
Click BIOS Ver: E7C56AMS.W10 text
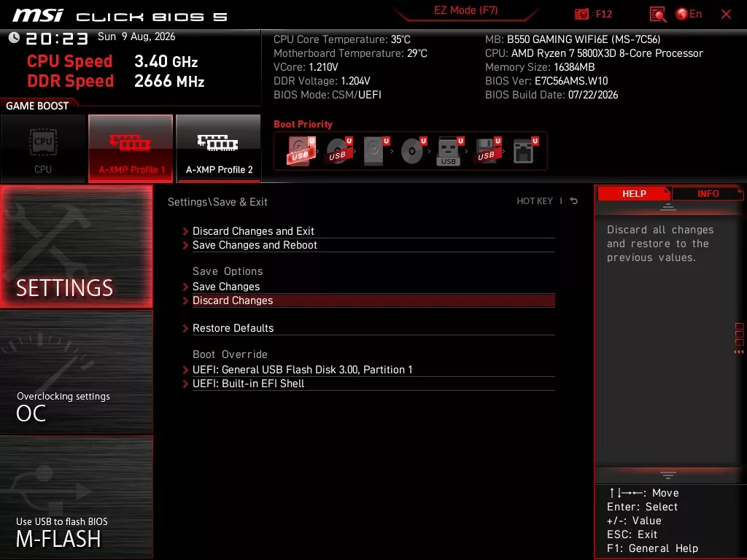pyautogui.click(x=546, y=81)
